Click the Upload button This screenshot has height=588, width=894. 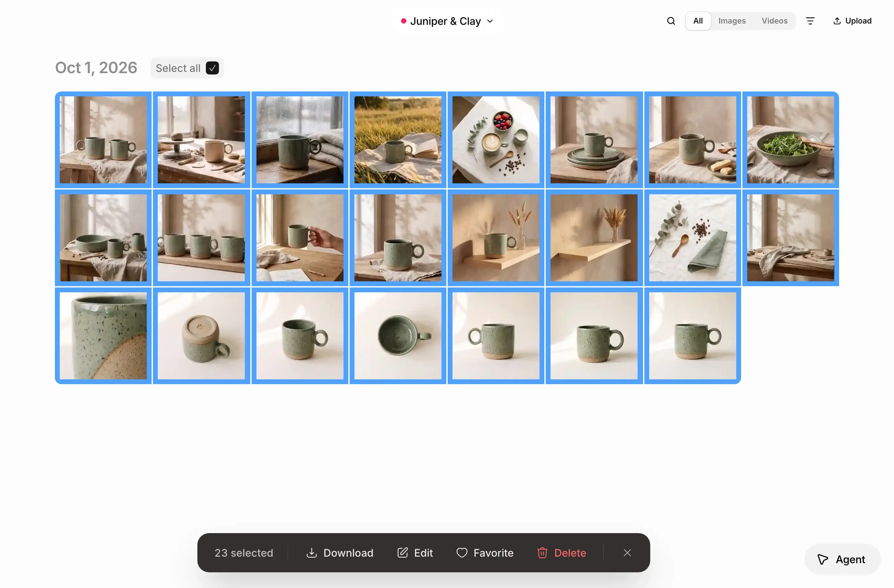pos(852,21)
